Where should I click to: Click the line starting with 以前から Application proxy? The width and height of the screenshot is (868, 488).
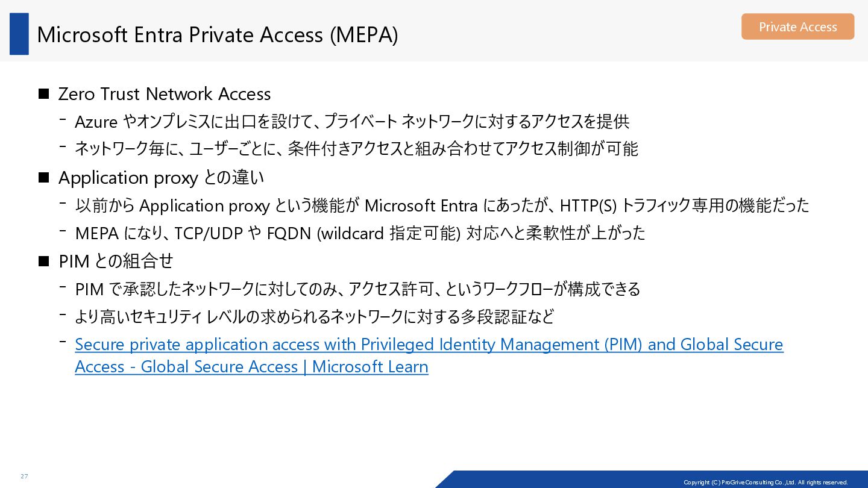442,205
